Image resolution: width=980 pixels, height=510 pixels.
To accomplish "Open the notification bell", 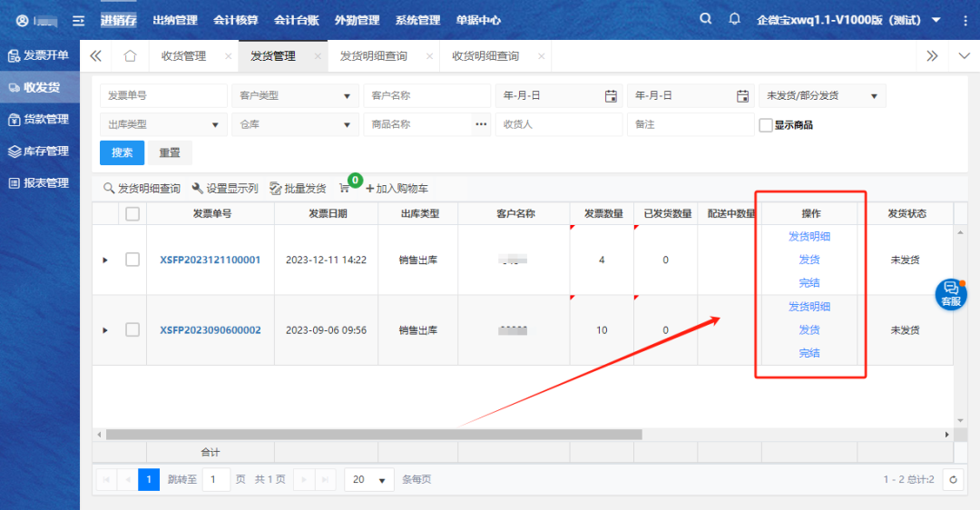I will click(x=735, y=19).
